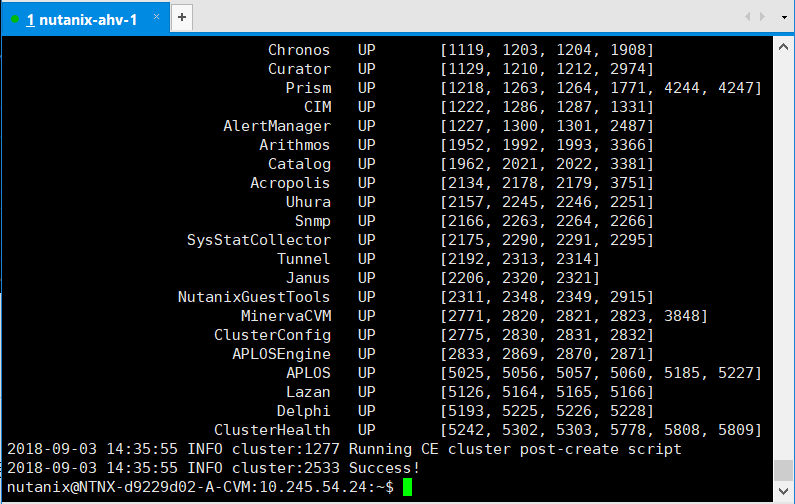Click the Snmp service name
The width and height of the screenshot is (795, 504).
coord(313,221)
